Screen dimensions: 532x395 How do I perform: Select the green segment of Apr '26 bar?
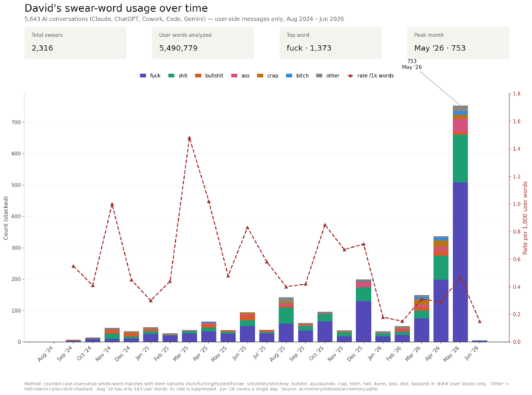point(440,268)
